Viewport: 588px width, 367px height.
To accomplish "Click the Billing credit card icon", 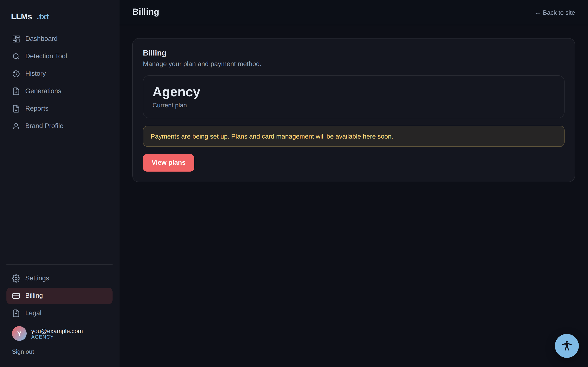I will click(16, 296).
